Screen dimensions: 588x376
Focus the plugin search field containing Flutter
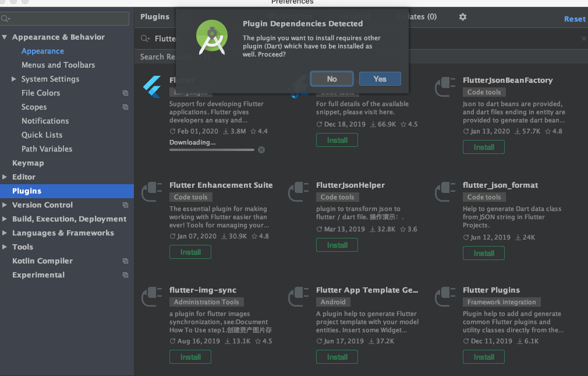coord(360,38)
